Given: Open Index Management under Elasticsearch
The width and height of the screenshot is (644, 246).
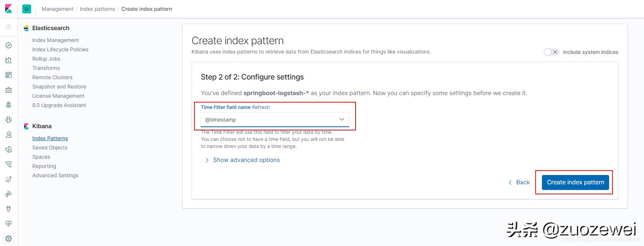Looking at the screenshot, I should point(55,40).
